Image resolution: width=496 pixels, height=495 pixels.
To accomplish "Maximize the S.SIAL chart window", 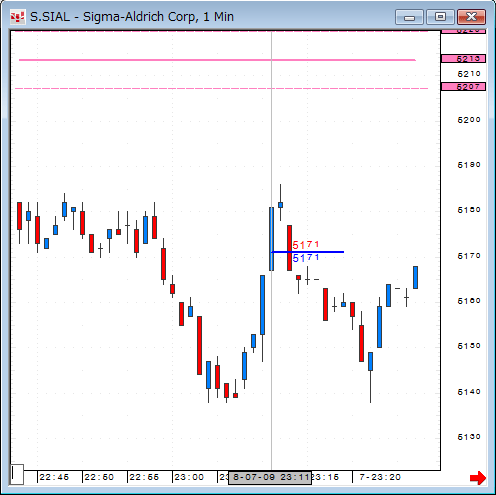I will 440,17.
